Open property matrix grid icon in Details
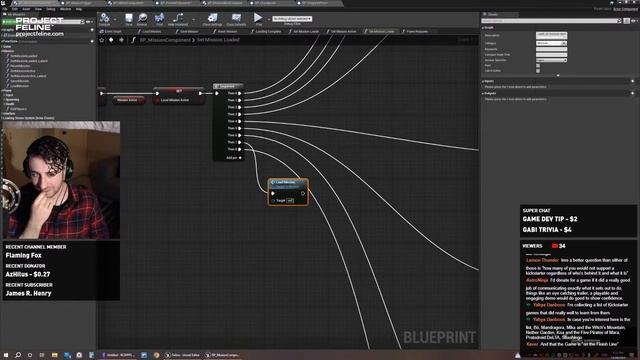The image size is (640, 360). [x=627, y=21]
